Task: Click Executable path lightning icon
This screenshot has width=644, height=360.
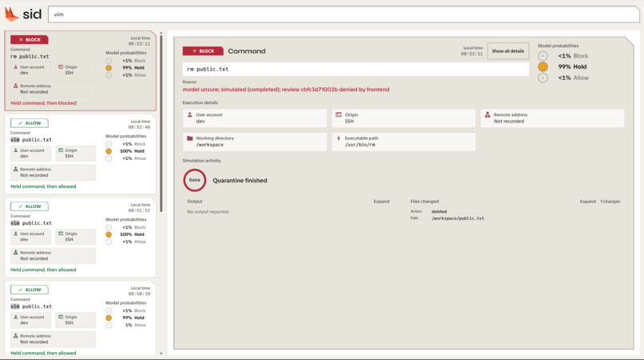Action: pyautogui.click(x=339, y=138)
